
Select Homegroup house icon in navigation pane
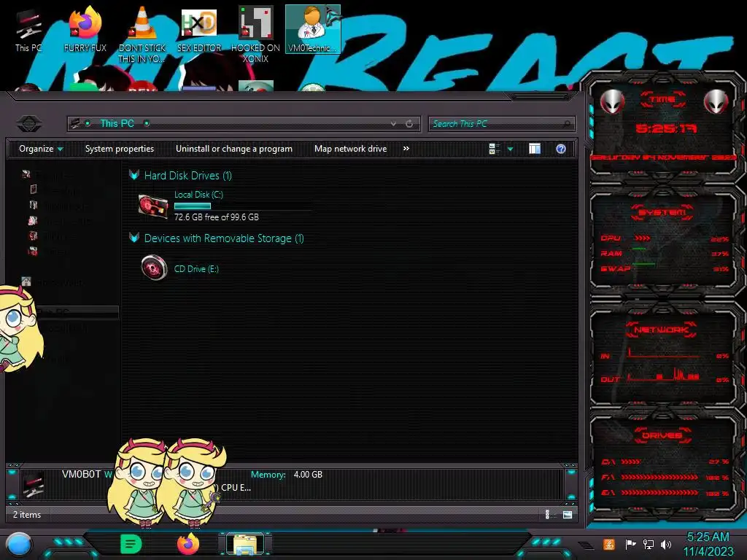click(x=26, y=281)
